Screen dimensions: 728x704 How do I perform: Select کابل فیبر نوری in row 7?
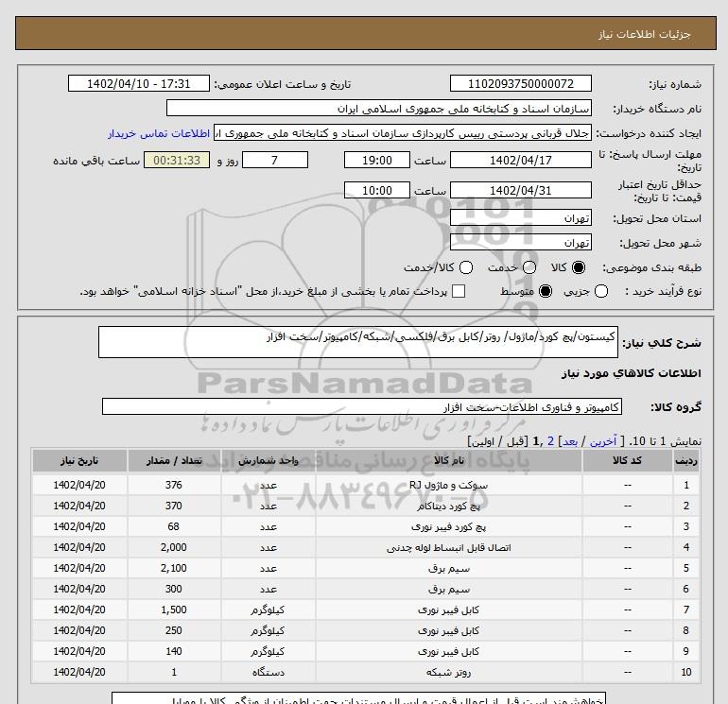[x=448, y=610]
